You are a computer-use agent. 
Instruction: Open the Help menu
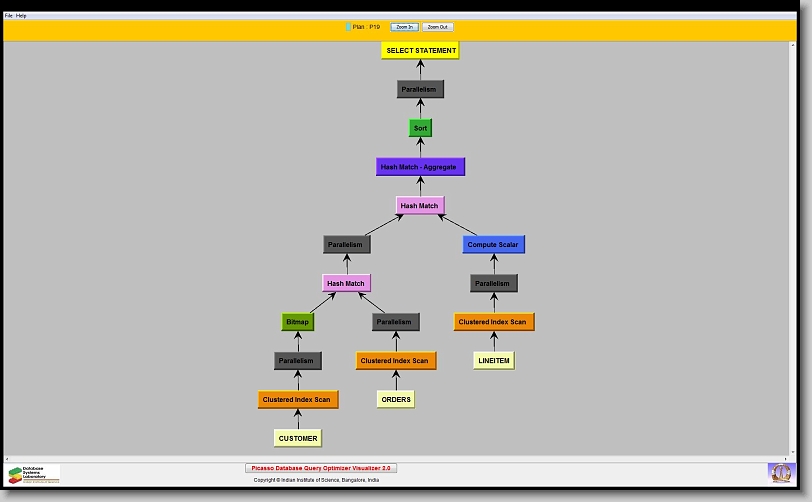click(22, 16)
